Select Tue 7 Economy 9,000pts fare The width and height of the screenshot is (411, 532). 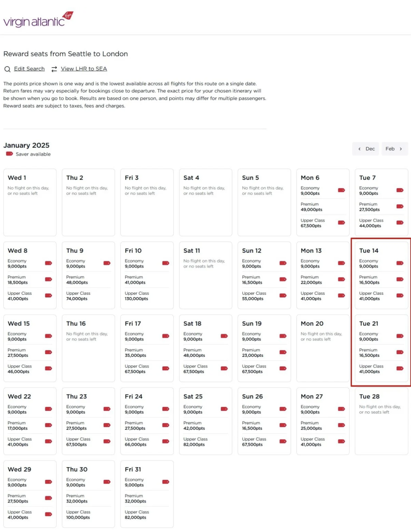[381, 190]
